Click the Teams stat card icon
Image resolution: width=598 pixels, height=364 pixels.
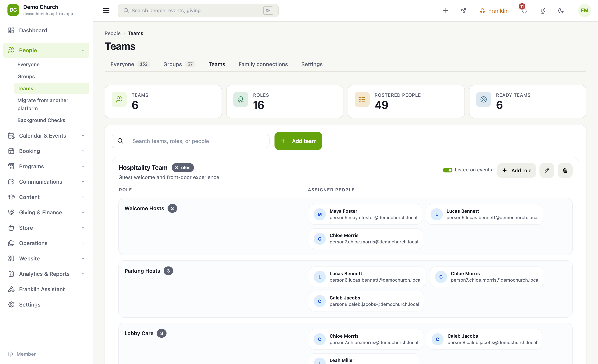119,99
